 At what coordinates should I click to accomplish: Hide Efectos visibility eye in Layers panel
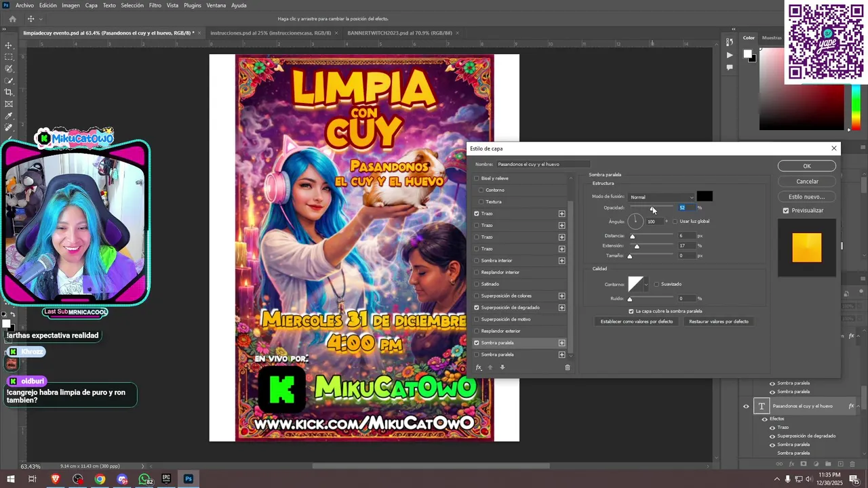764,419
